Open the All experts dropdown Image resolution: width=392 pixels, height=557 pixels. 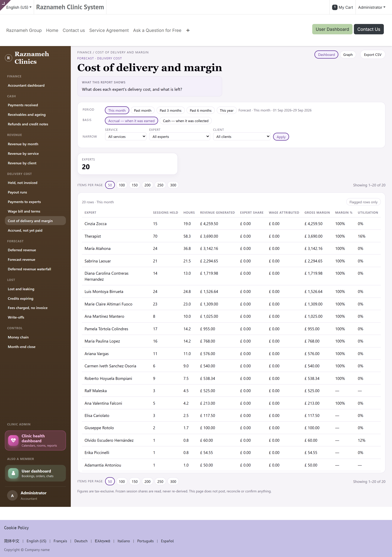[180, 137]
